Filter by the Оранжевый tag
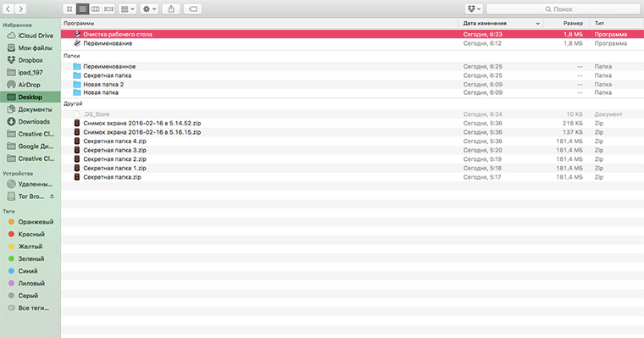This screenshot has height=338, width=644. [31, 222]
